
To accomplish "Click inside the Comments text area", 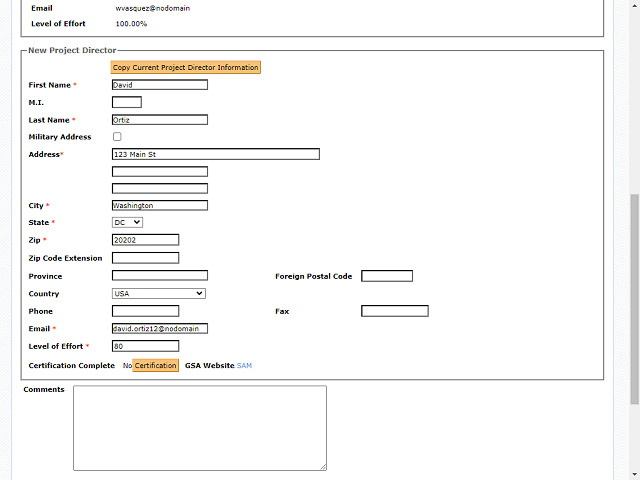I will (200, 428).
